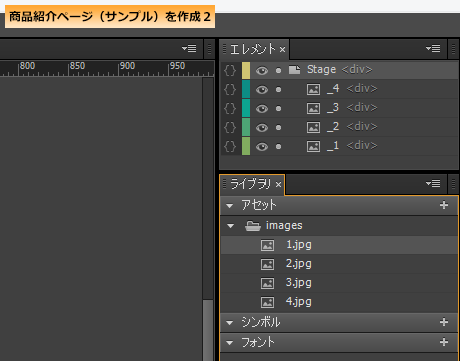Open the ライブラリ panel options menu
The image size is (460, 361).
[433, 183]
